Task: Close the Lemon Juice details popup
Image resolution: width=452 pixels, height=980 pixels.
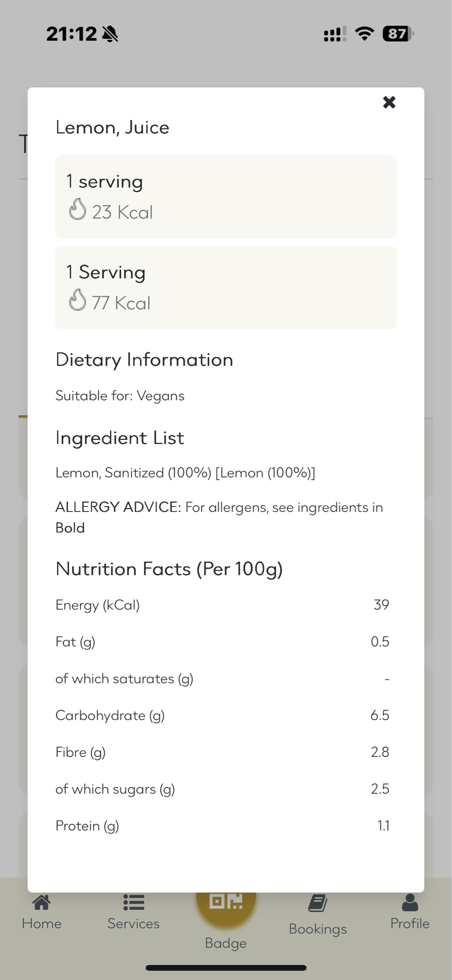Action: pos(389,102)
